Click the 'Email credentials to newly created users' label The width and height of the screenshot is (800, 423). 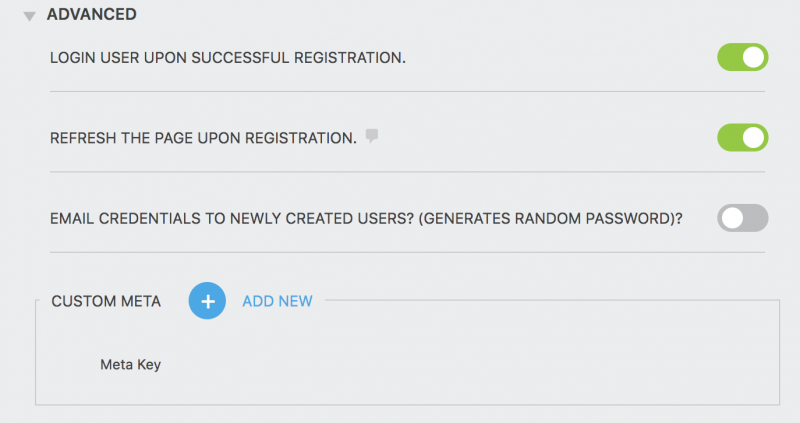pyautogui.click(x=366, y=218)
